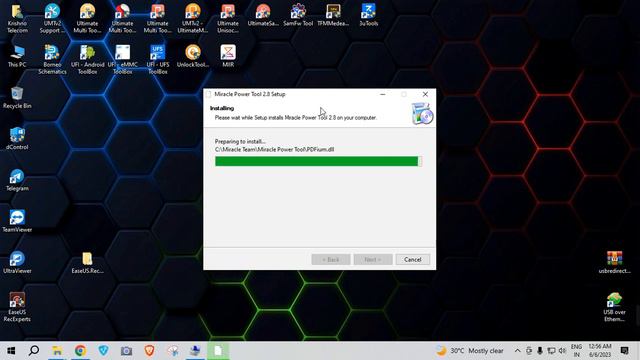Viewport: 640px width, 360px height.
Task: Open the Windows Start menu
Action: coord(11,351)
